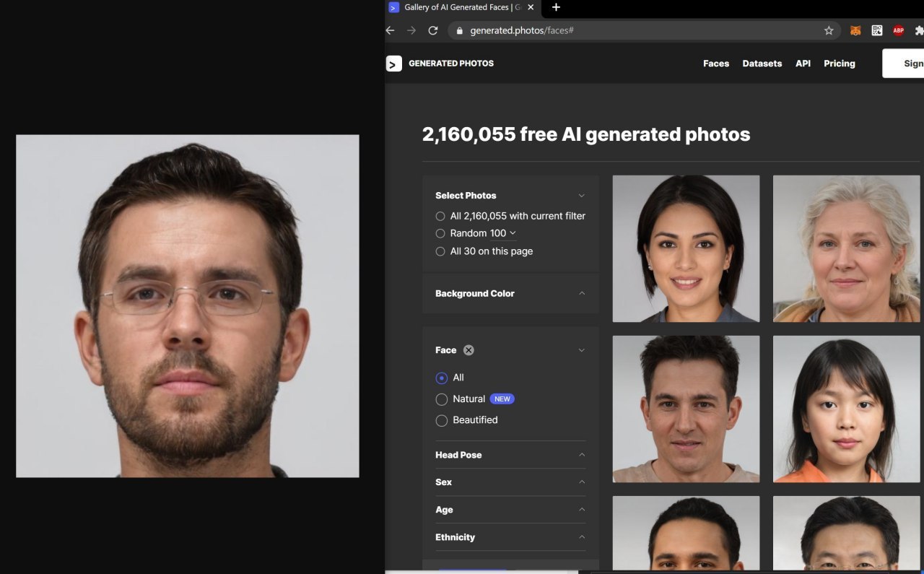The width and height of the screenshot is (924, 574).
Task: Bookmark the page with the star icon
Action: point(829,30)
